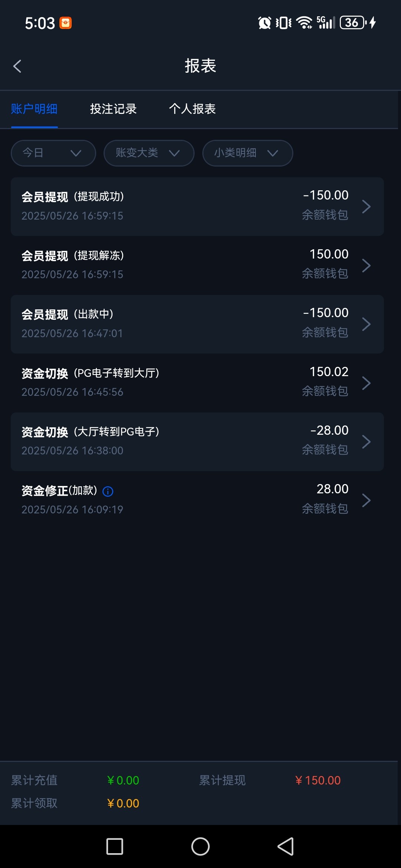Tap Android home circle button
This screenshot has width=401, height=868.
(200, 846)
